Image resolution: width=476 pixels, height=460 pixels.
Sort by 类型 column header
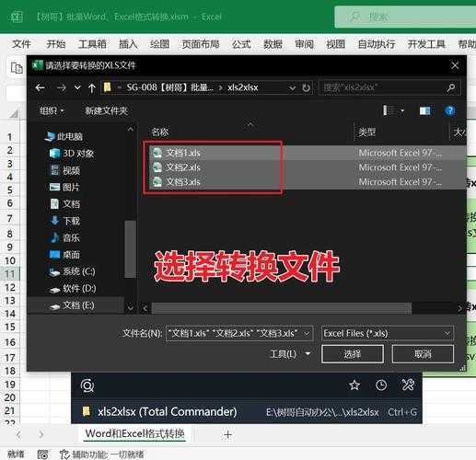[366, 132]
